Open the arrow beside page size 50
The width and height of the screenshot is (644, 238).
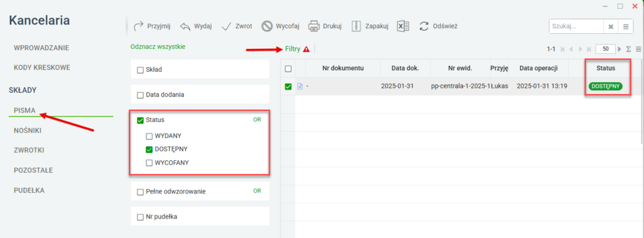coord(619,49)
